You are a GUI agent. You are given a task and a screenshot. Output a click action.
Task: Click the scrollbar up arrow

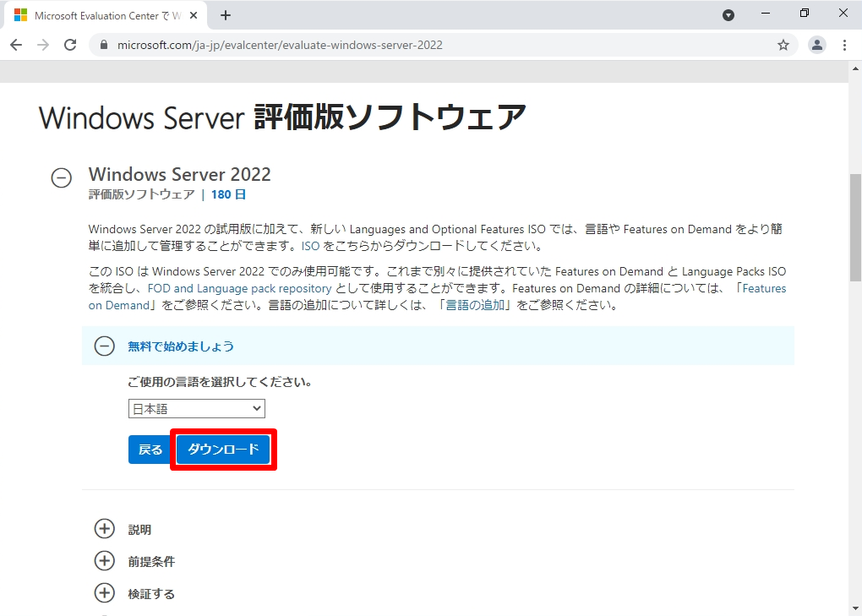pyautogui.click(x=855, y=68)
